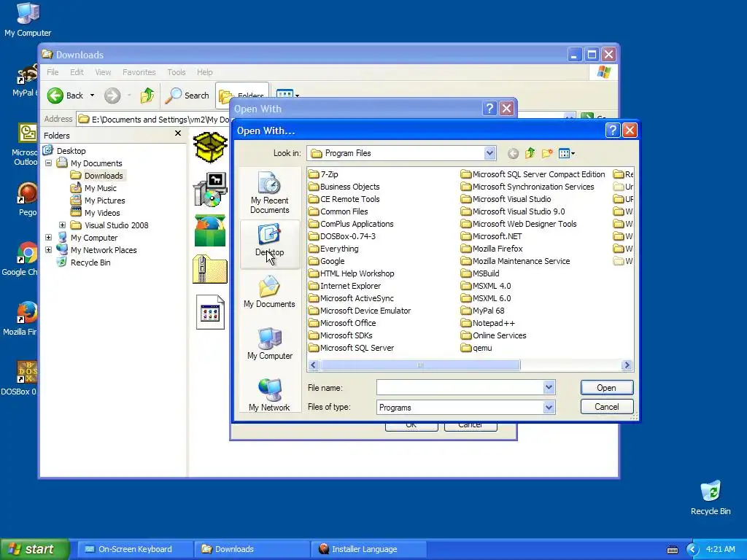The width and height of the screenshot is (747, 560).
Task: Open My Computer desktop icon
Action: point(28,19)
